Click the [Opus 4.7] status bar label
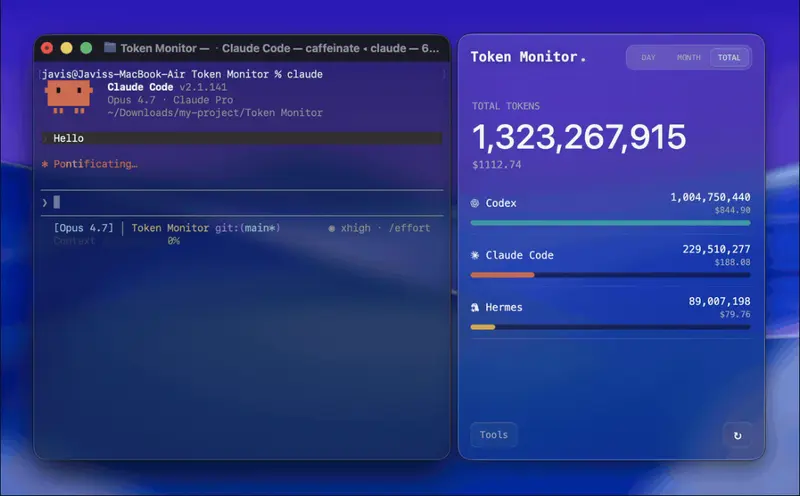The height and width of the screenshot is (496, 800). point(84,228)
